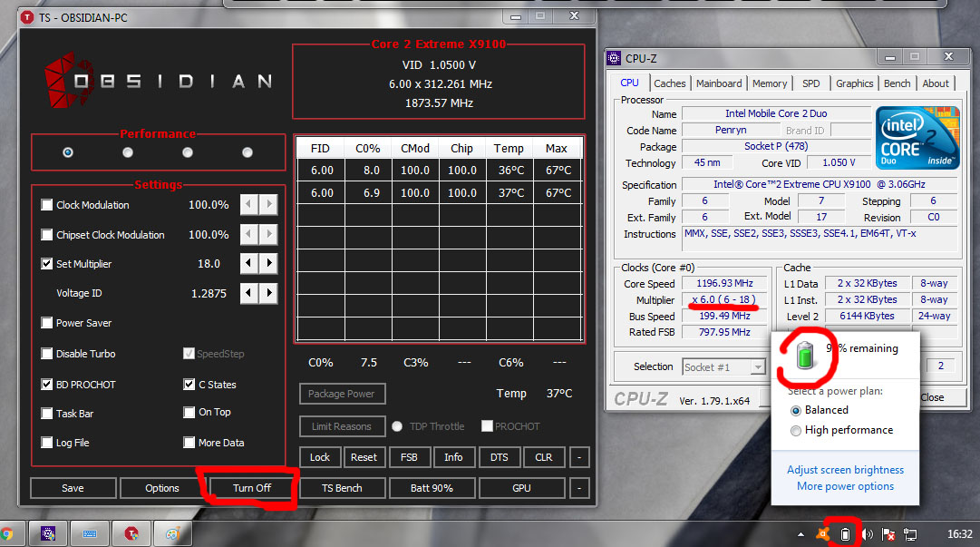
Task: Select the CPU tab in CPU-Z
Action: click(629, 83)
